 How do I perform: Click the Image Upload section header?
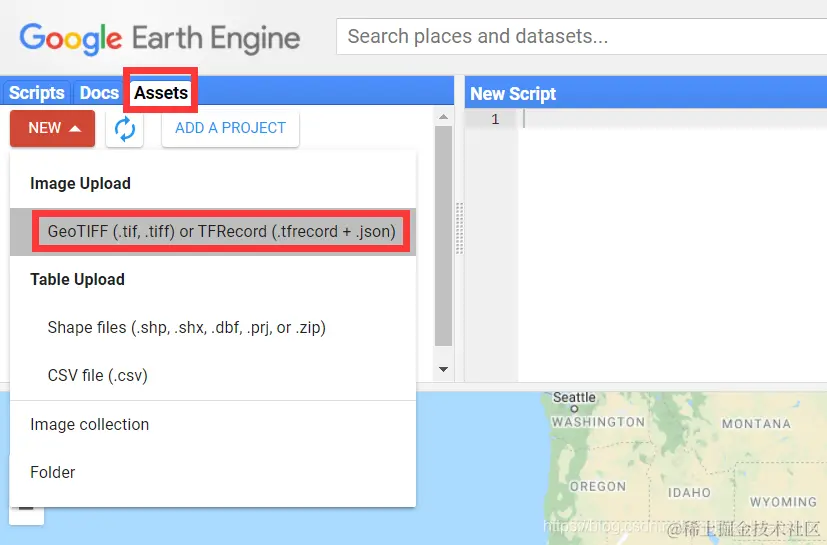(x=80, y=184)
